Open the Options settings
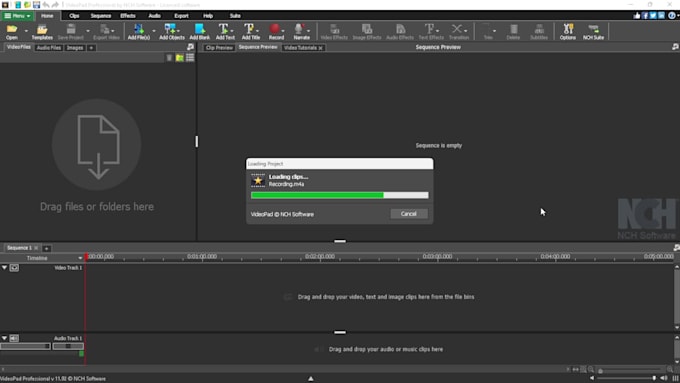The image size is (680, 383). [568, 32]
